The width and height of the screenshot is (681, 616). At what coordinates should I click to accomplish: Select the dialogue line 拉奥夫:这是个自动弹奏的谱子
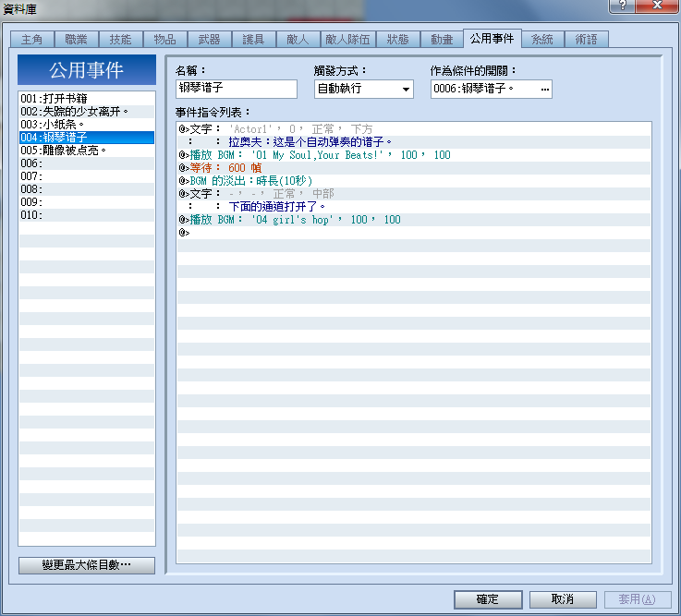coord(414,142)
